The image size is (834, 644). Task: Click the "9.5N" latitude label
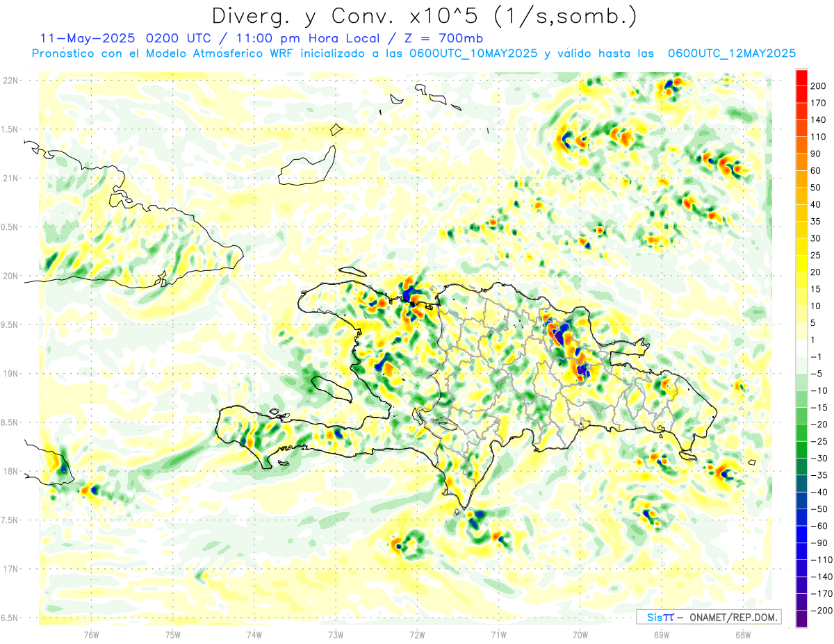10,324
